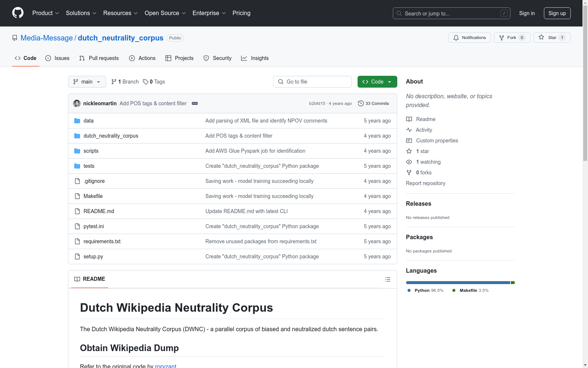
Task: Click the tag icon beside 0 Tags
Action: click(146, 82)
